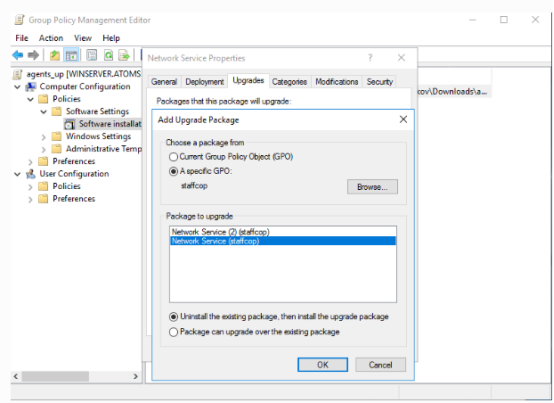The image size is (554, 403).
Task: Click the Up one level folder icon
Action: point(55,55)
